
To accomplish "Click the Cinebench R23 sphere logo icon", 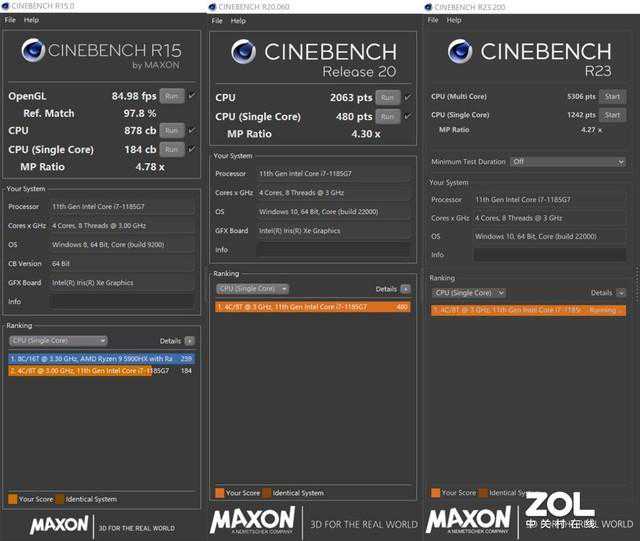I will coord(460,51).
